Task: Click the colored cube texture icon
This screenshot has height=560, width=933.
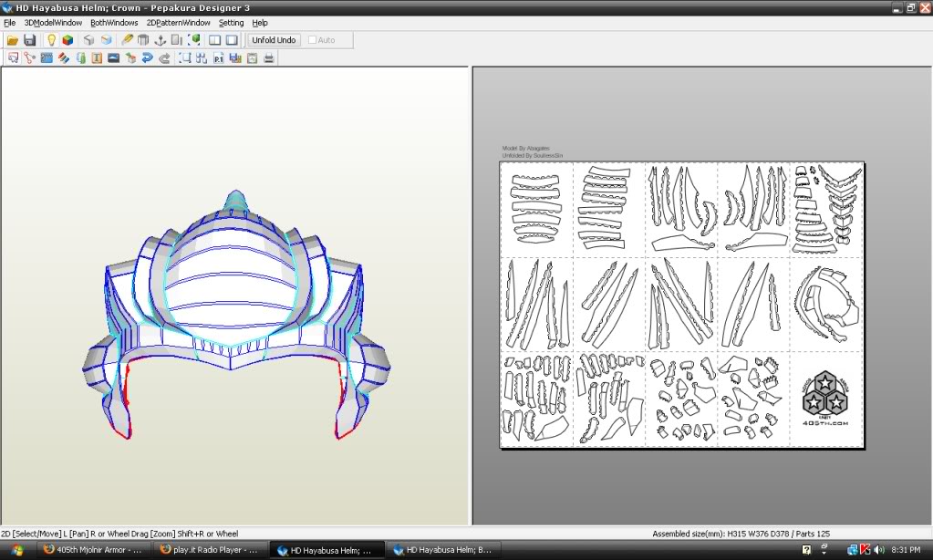Action: 67,40
